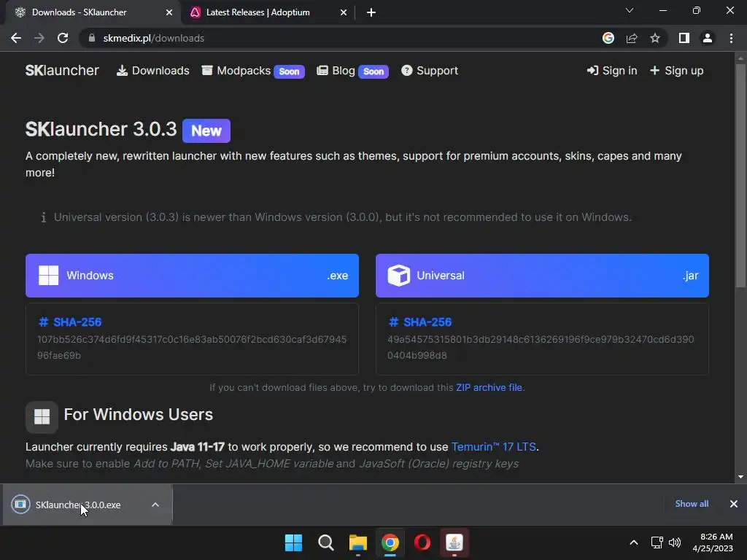Click the For Windows Users section icon
The width and height of the screenshot is (747, 560).
pos(42,416)
